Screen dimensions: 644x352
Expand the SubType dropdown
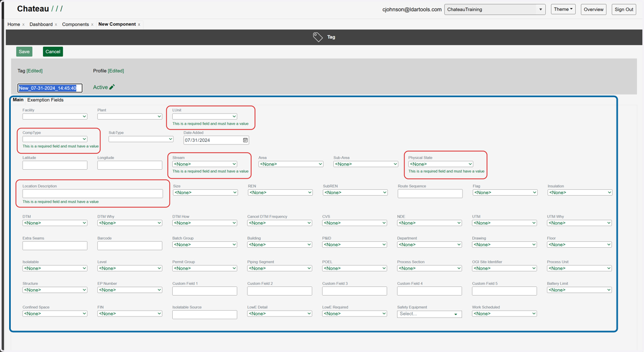click(x=141, y=139)
